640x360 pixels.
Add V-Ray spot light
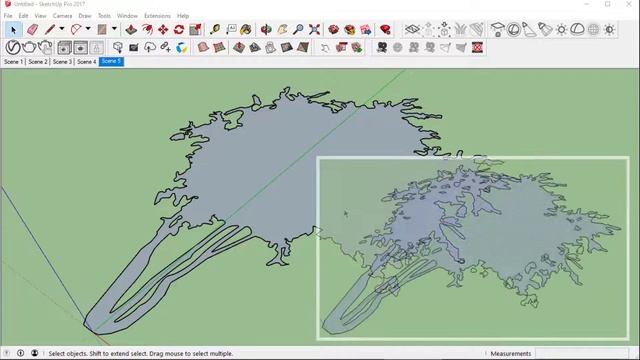[529, 29]
